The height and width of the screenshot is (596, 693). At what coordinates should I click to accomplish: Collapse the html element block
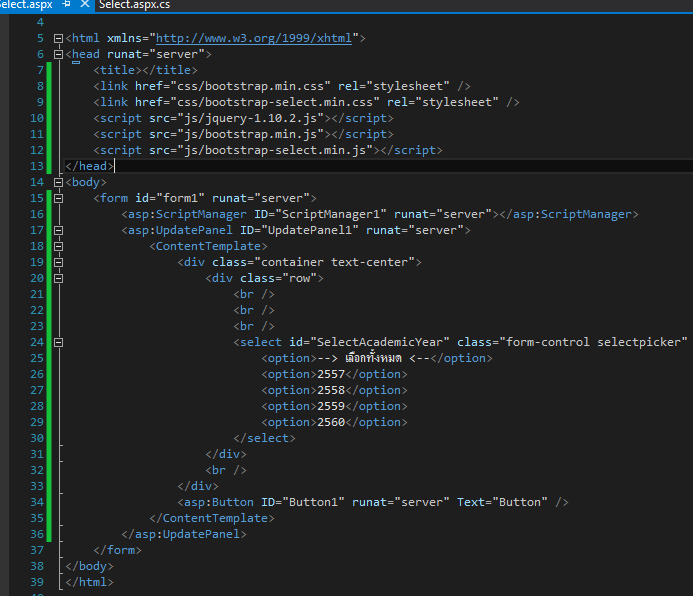58,38
